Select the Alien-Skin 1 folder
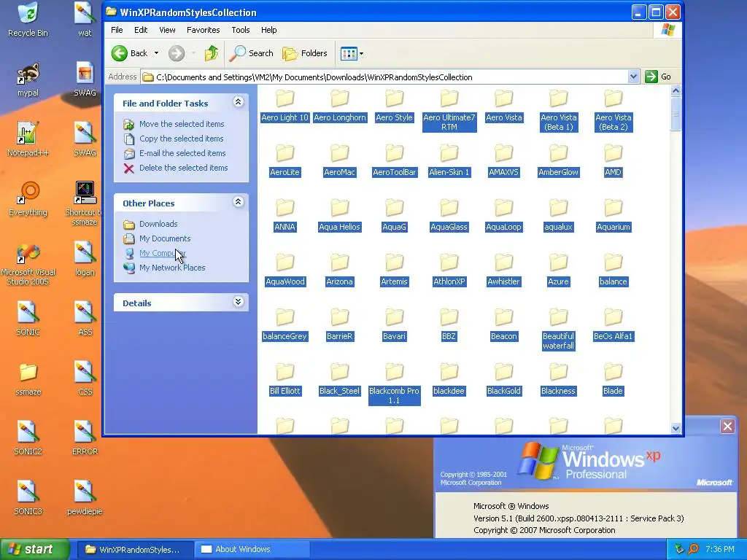The width and height of the screenshot is (747, 560). [x=449, y=160]
